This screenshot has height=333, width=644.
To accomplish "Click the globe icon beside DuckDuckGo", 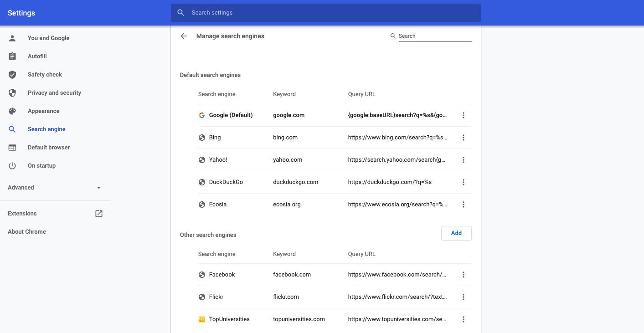I will pos(202,182).
